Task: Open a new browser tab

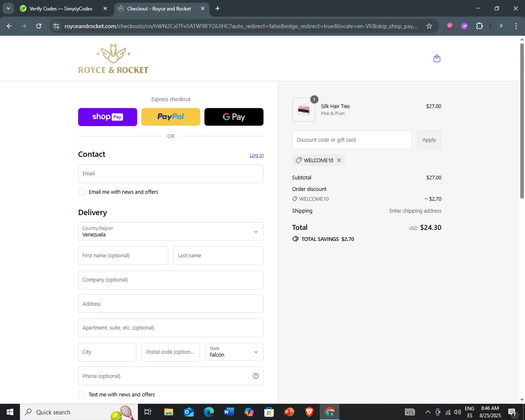Action: (x=217, y=8)
